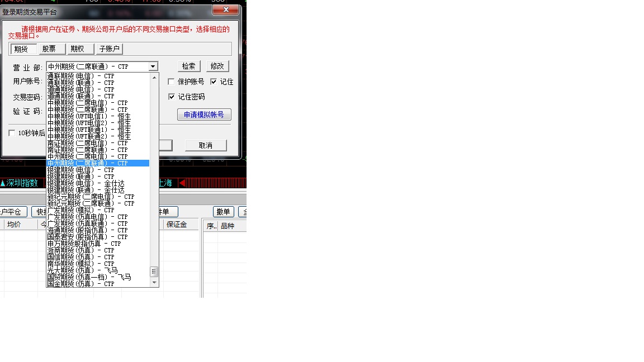Select 南证期货 (二席电信) - CTP

(98, 143)
